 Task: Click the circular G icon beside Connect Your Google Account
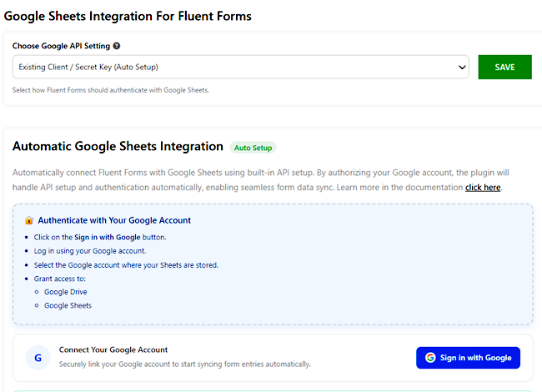[x=38, y=356]
